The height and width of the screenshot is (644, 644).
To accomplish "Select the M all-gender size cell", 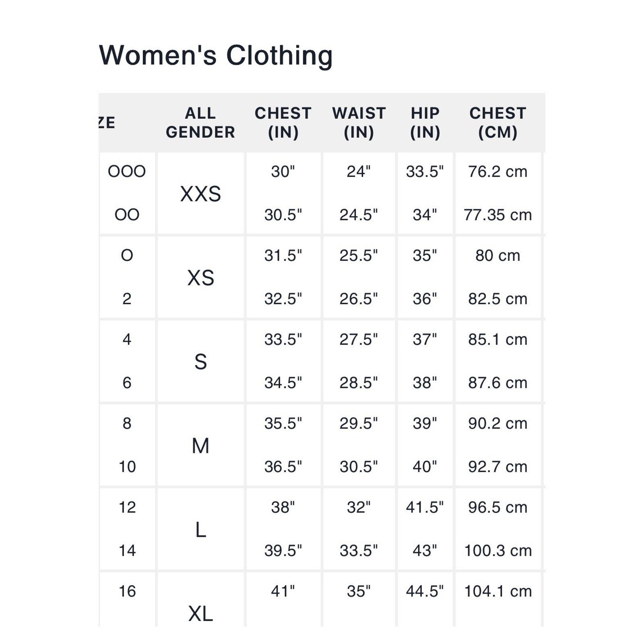I will (x=200, y=446).
